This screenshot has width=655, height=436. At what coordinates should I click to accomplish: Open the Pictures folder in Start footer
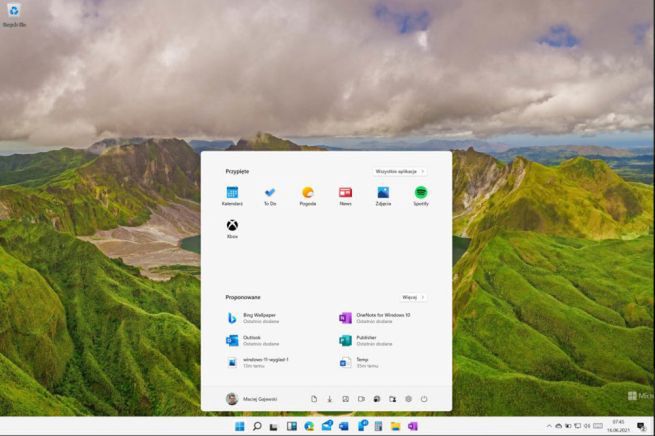[x=345, y=399]
